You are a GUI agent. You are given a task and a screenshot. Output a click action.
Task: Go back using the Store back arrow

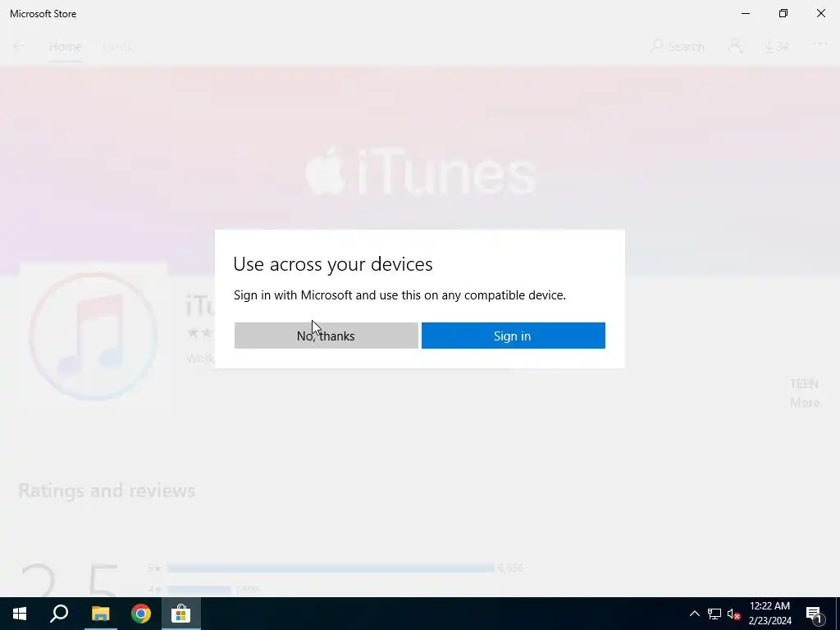tap(20, 47)
